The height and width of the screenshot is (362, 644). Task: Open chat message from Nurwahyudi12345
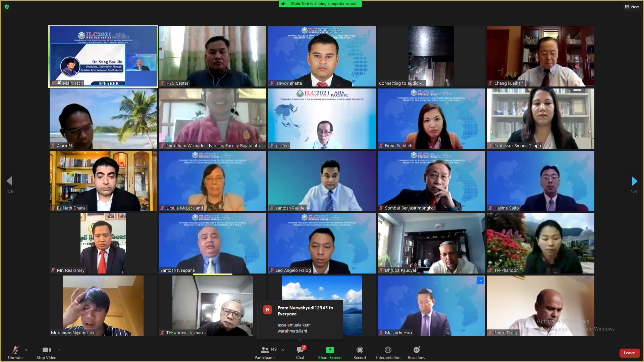(x=300, y=319)
